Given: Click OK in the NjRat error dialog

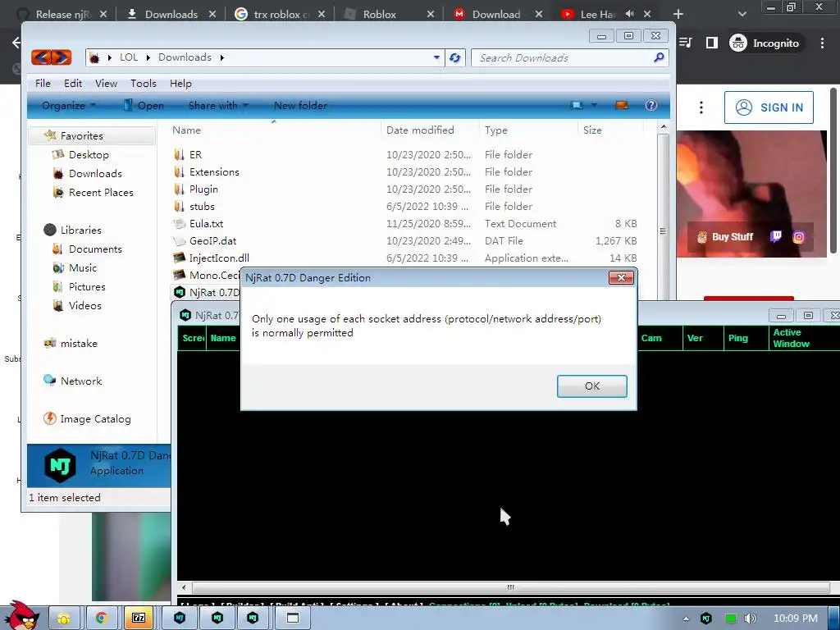Looking at the screenshot, I should [591, 386].
